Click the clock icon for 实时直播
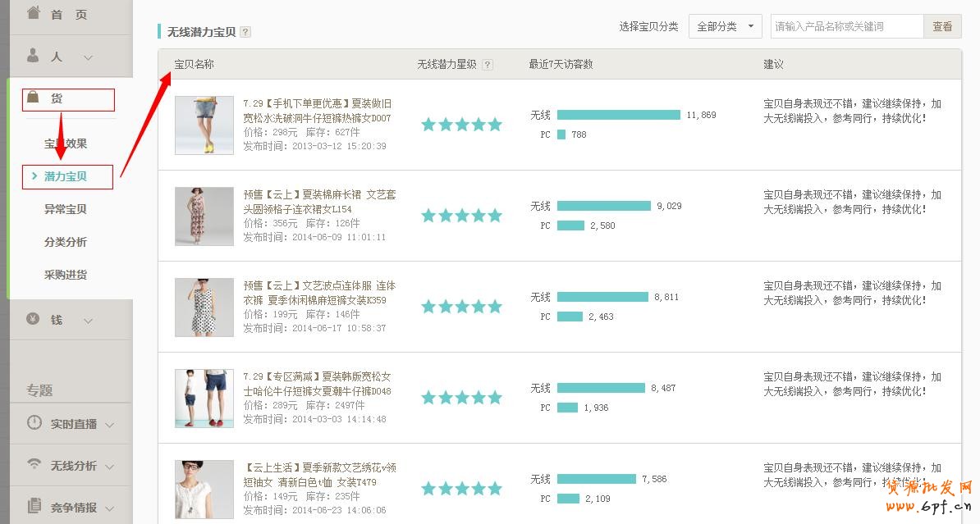The height and width of the screenshot is (524, 980). [x=34, y=423]
